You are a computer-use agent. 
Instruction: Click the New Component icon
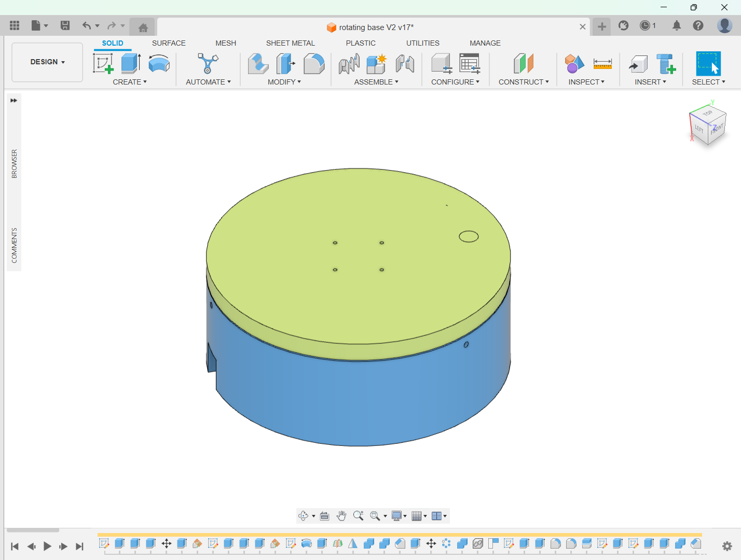click(376, 64)
